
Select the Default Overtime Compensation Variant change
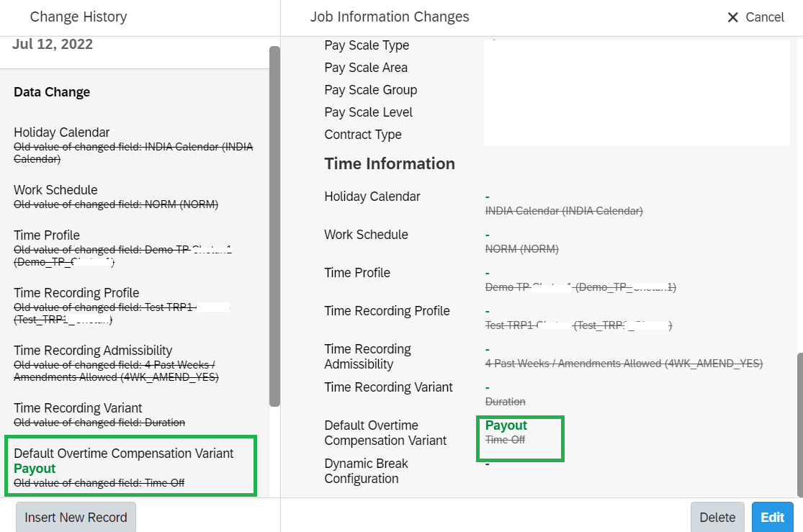(130, 466)
